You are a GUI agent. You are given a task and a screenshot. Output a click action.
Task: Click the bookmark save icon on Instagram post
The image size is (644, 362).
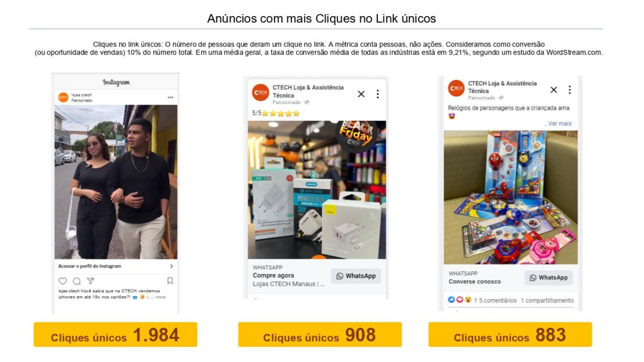click(170, 280)
